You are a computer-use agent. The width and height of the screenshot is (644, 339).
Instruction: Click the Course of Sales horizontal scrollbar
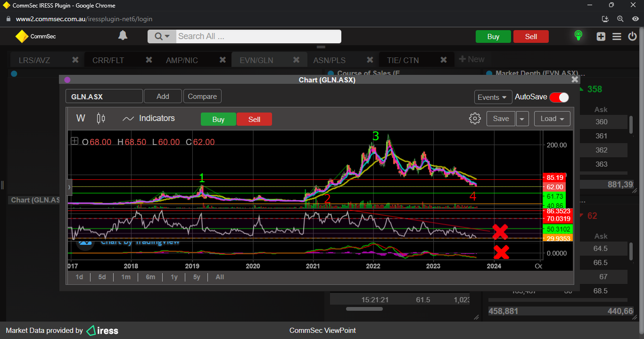pos(364,309)
